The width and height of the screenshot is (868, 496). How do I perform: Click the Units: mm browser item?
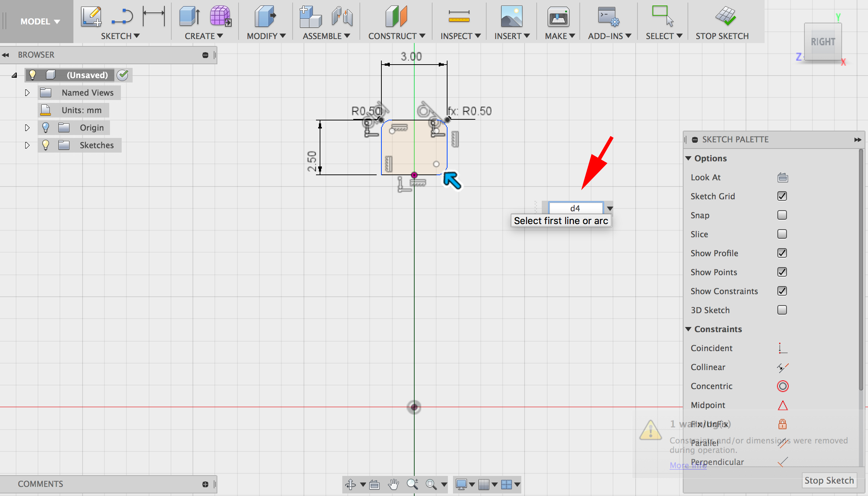click(x=73, y=110)
